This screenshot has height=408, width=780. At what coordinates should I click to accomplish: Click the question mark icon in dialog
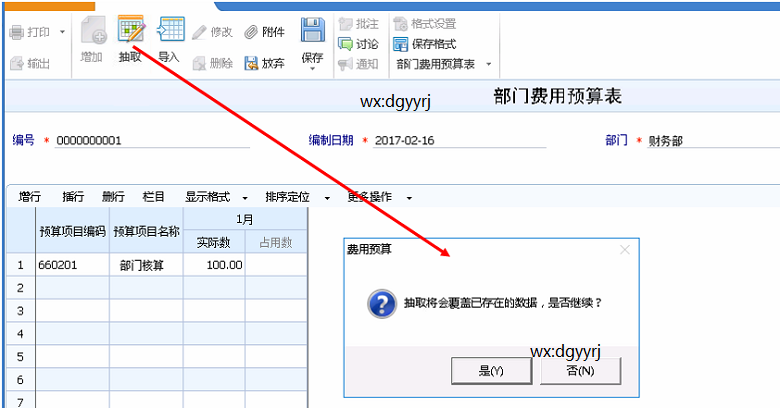click(382, 304)
